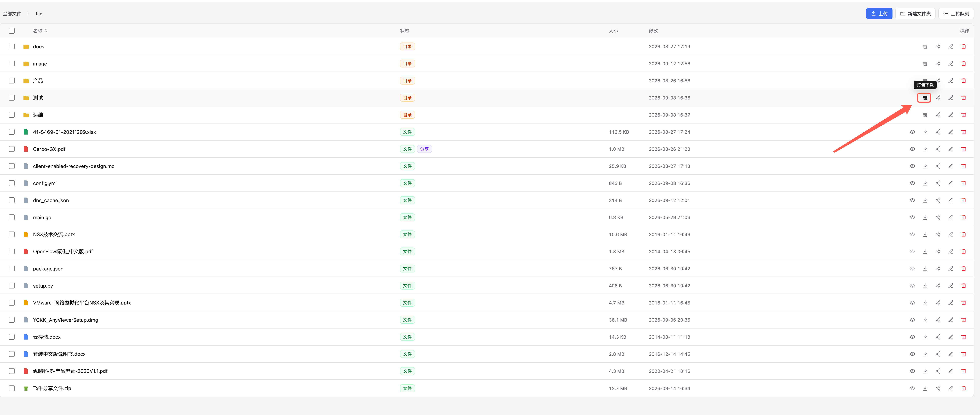The width and height of the screenshot is (980, 415).
Task: Delete the 飞牛分享文件.zip file
Action: pos(964,388)
